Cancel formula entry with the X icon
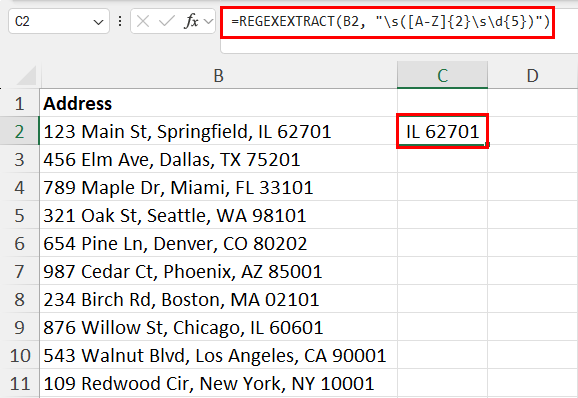 [x=143, y=21]
